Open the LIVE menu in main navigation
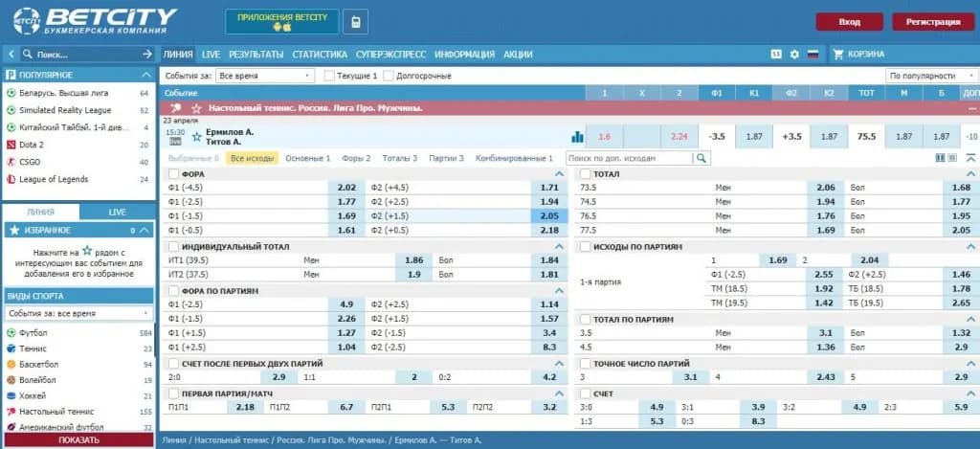This screenshot has height=449, width=980. click(211, 55)
